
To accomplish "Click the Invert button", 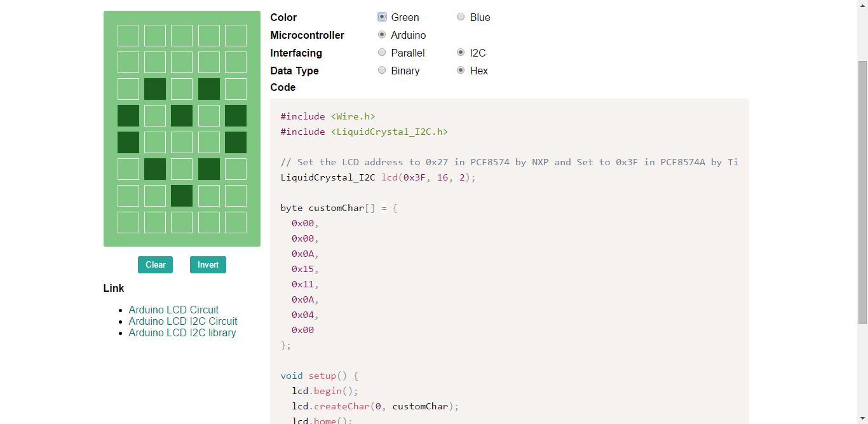I will coord(208,265).
